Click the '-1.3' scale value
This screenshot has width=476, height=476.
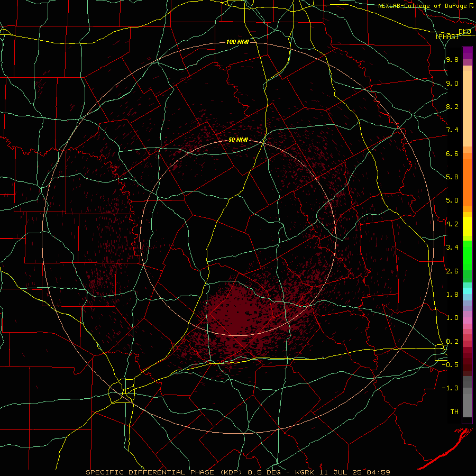(x=450, y=388)
